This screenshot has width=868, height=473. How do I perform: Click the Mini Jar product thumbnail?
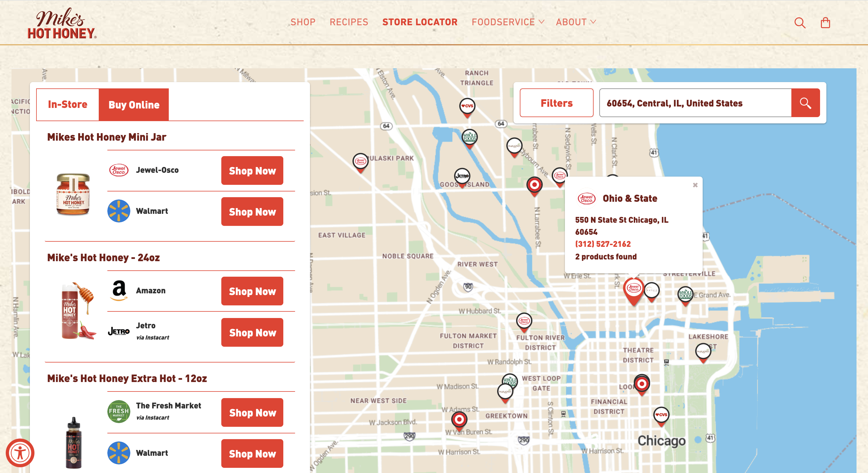coord(73,194)
